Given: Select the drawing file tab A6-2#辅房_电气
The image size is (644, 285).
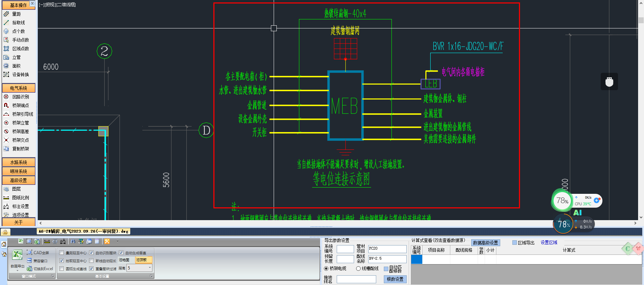Looking at the screenshot, I should tap(83, 231).
